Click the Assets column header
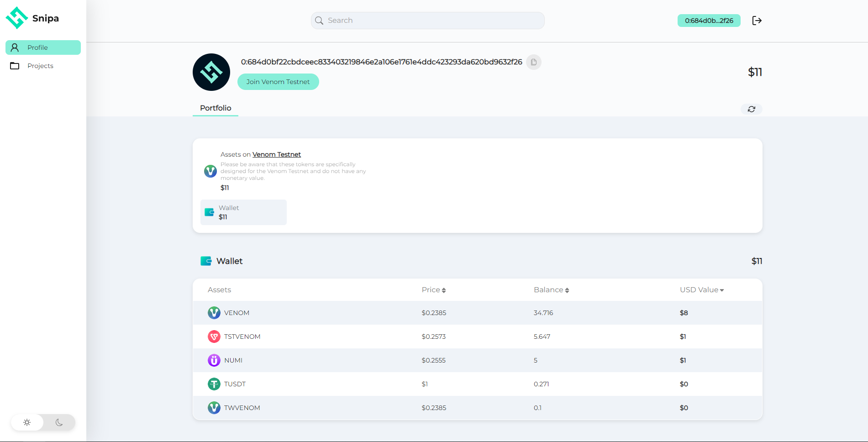This screenshot has height=442, width=868. click(220, 290)
